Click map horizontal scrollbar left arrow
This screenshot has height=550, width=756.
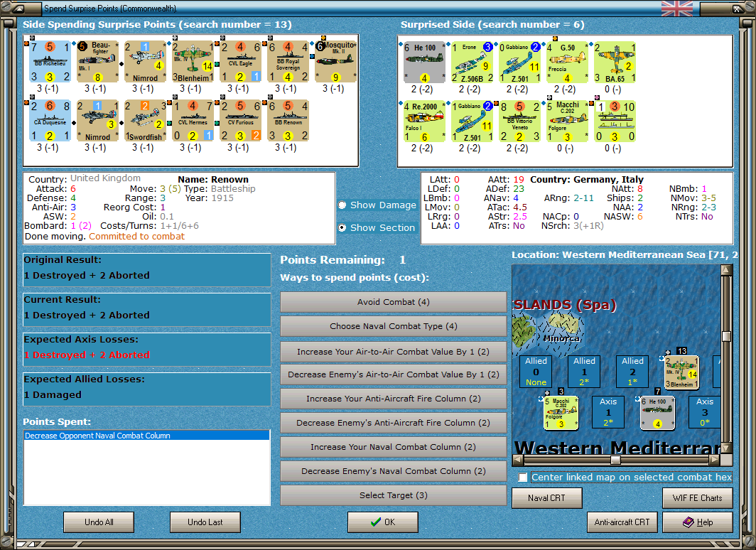tap(517, 460)
